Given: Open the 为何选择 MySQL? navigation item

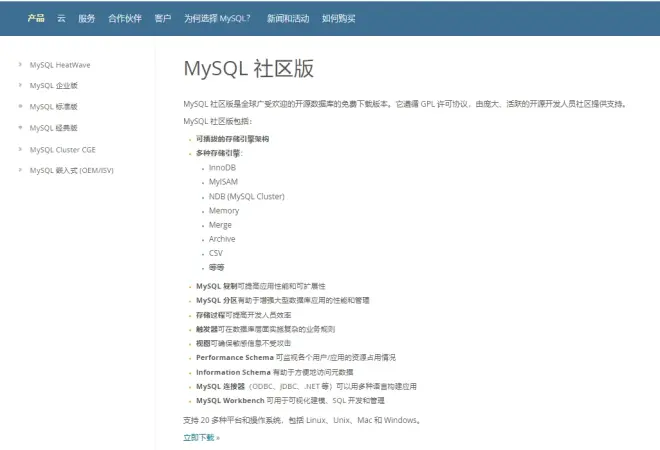Looking at the screenshot, I should coord(217,18).
